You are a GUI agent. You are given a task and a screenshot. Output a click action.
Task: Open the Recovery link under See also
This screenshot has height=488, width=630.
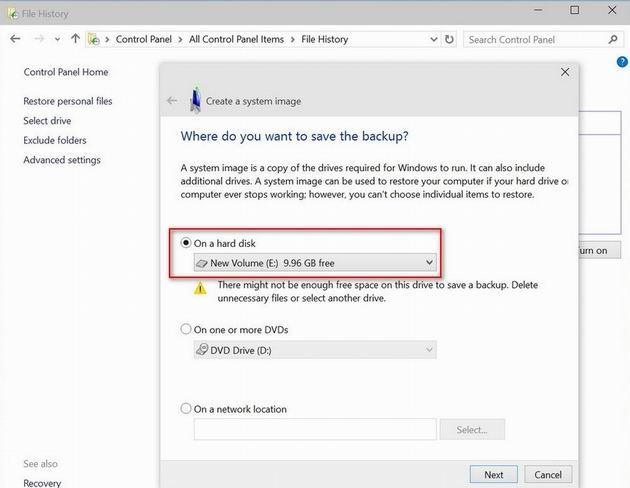[x=42, y=483]
